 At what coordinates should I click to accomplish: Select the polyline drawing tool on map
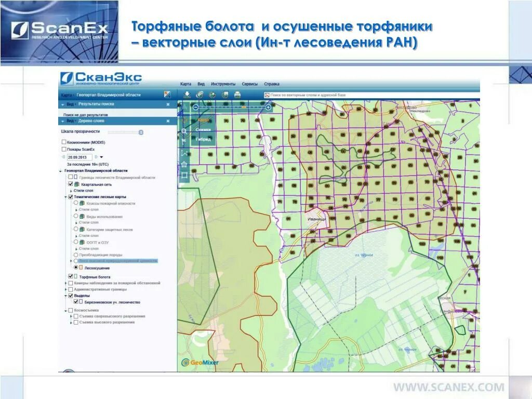click(184, 153)
